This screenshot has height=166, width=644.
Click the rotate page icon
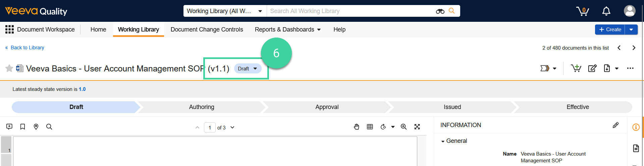(383, 127)
